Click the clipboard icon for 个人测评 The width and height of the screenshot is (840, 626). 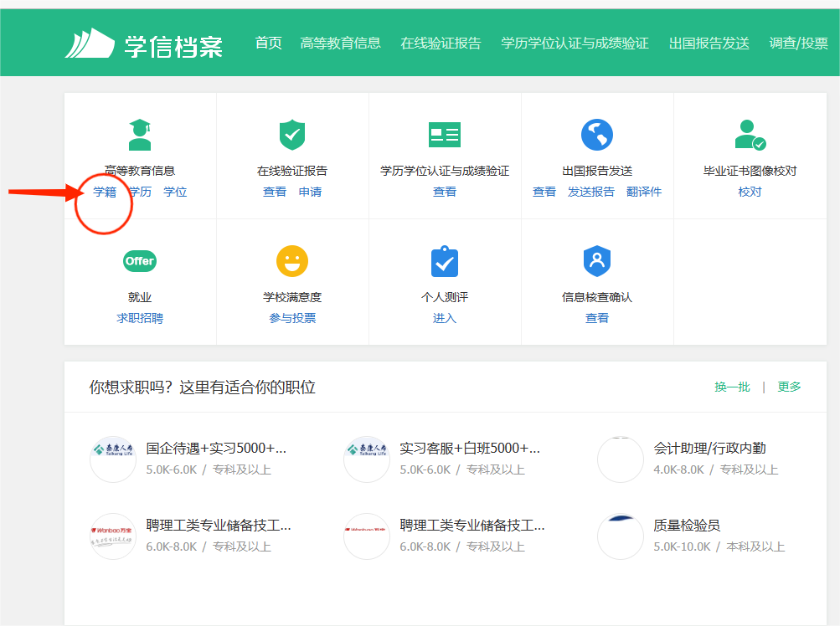445,261
